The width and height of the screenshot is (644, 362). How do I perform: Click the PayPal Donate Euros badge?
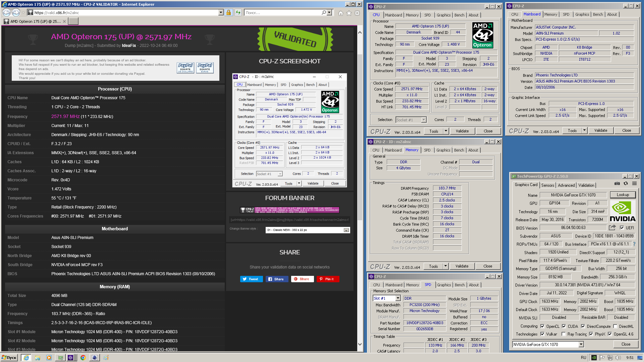(205, 68)
